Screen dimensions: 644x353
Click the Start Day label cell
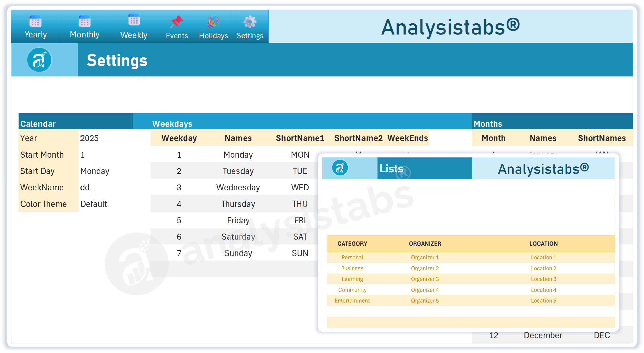pyautogui.click(x=48, y=171)
